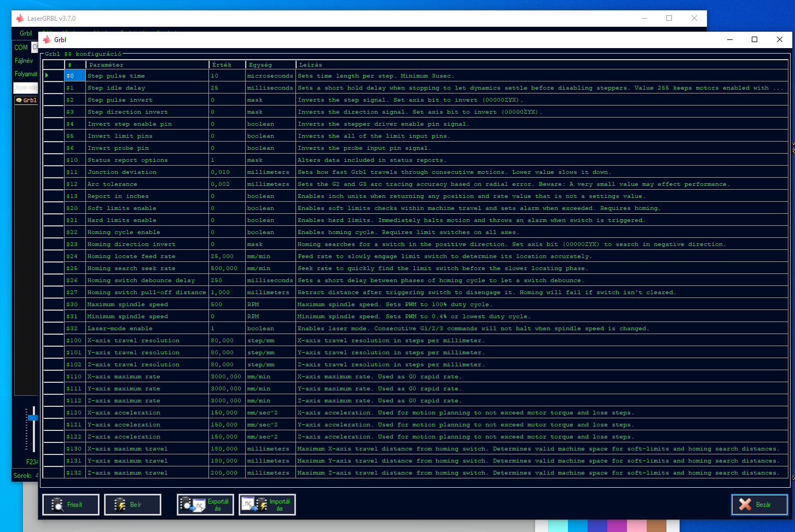This screenshot has width=795, height=532.
Task: Click the $100 X-axis travel resolution value
Action: click(227, 341)
